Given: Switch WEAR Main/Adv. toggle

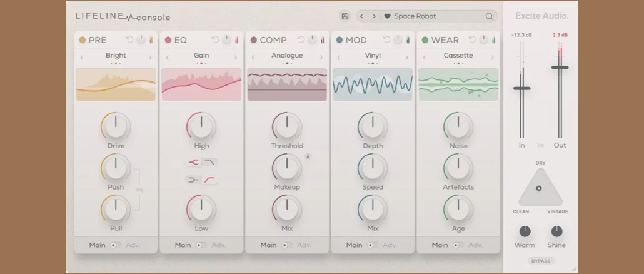Looking at the screenshot, I should coord(458,245).
